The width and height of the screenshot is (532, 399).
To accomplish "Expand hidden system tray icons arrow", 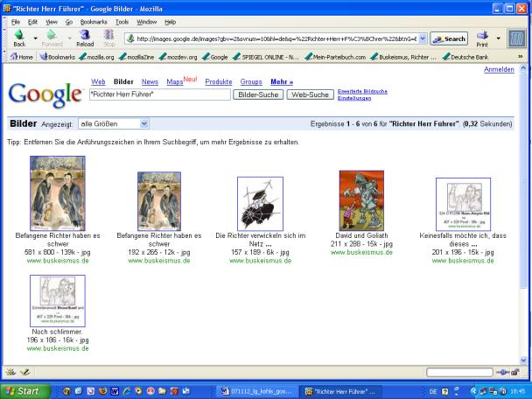I will point(473,391).
